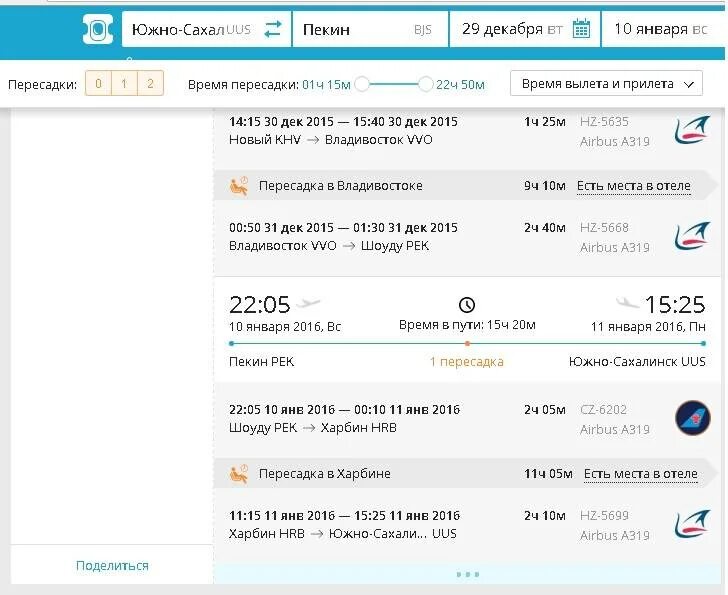Open hotel link for Харбин layover
The height and width of the screenshot is (595, 728).
pyautogui.click(x=641, y=473)
